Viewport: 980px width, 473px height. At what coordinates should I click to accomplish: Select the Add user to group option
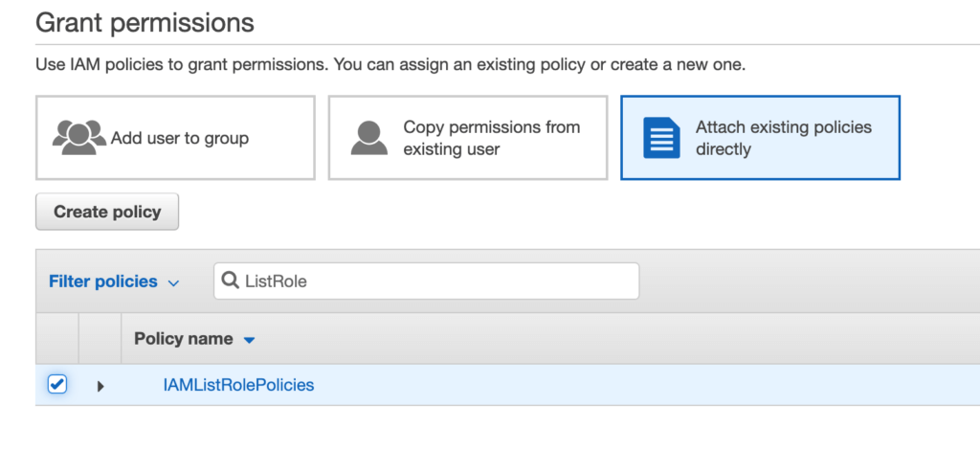(175, 138)
